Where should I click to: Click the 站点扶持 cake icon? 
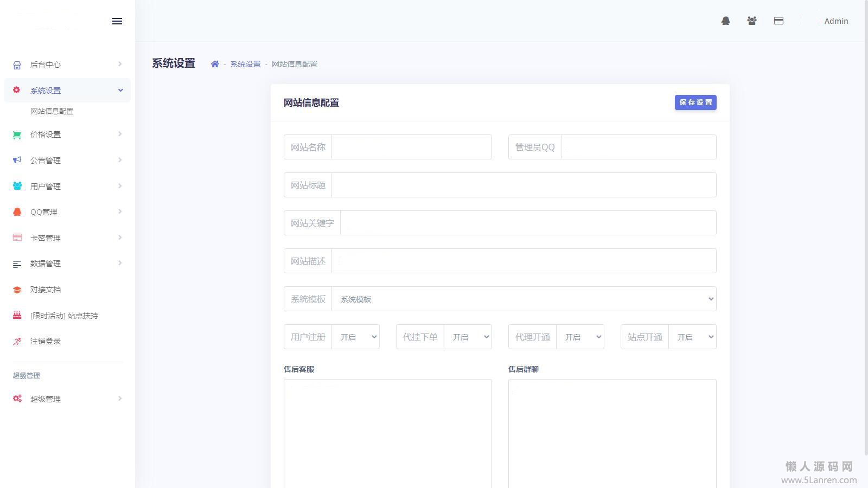click(x=17, y=315)
